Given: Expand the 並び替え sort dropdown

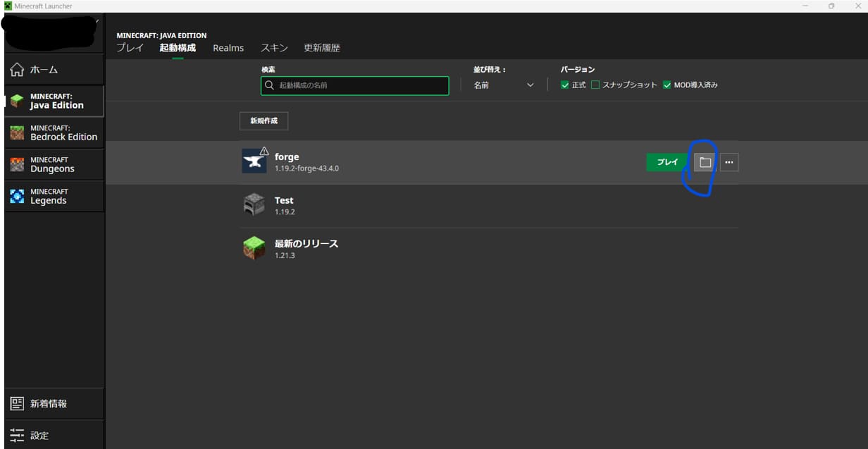Looking at the screenshot, I should point(504,85).
